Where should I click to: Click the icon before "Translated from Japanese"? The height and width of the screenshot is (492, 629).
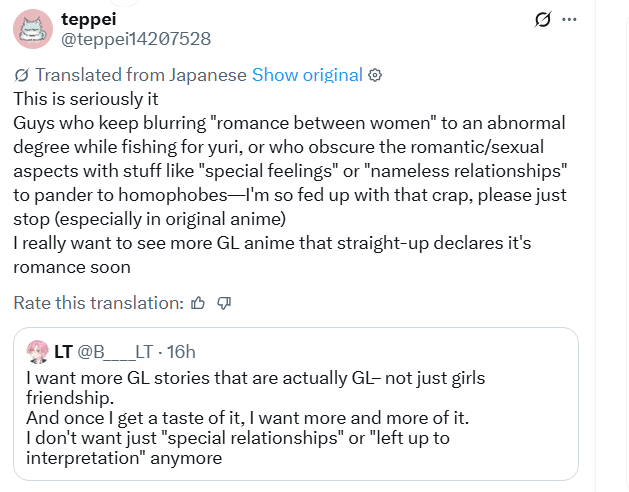pyautogui.click(x=22, y=75)
